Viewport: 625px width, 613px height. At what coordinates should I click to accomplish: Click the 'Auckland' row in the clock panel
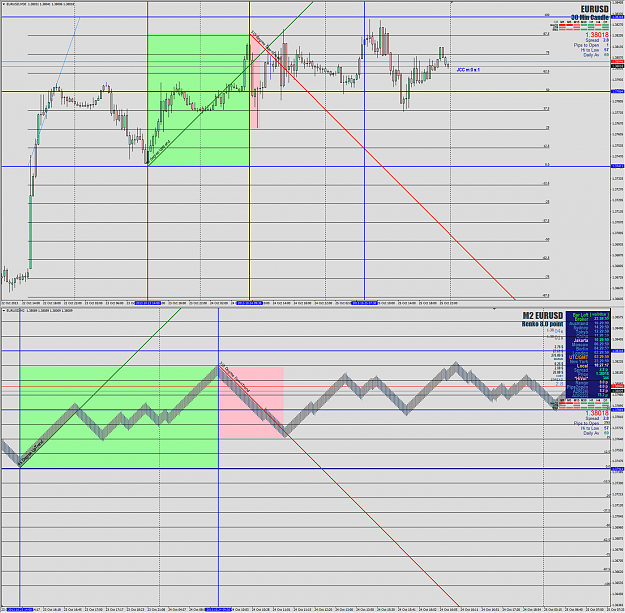(x=588, y=323)
